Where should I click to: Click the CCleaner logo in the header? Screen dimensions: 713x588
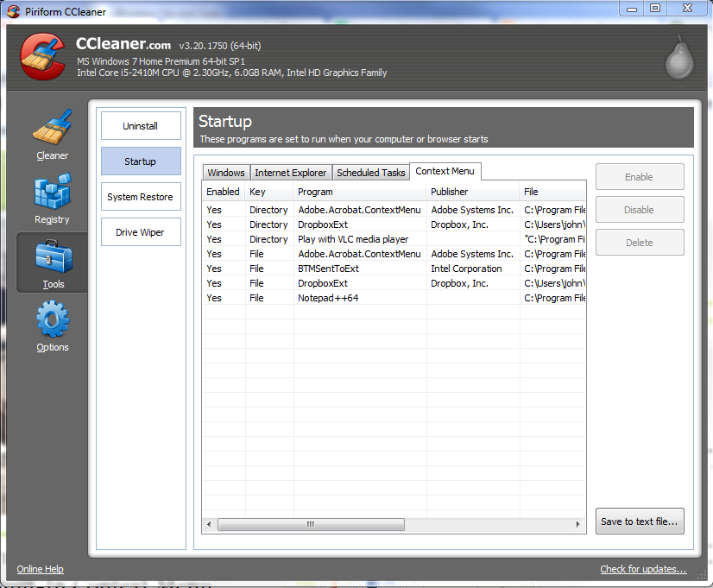[44, 57]
